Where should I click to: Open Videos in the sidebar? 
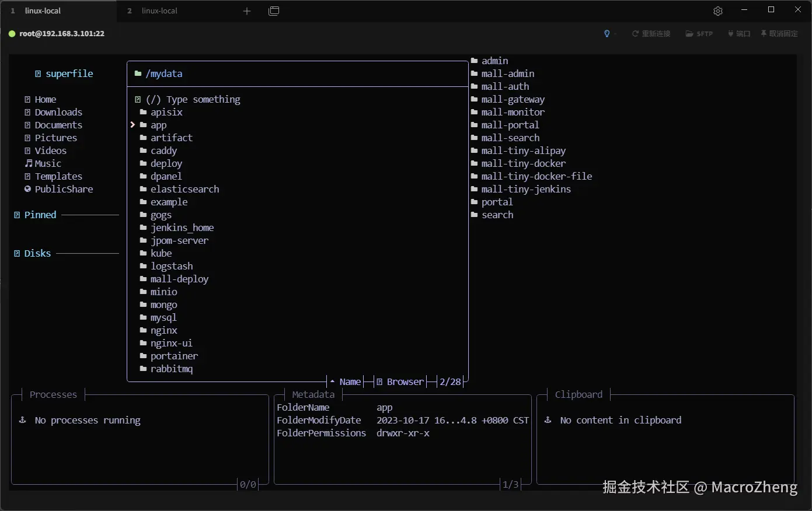coord(51,151)
